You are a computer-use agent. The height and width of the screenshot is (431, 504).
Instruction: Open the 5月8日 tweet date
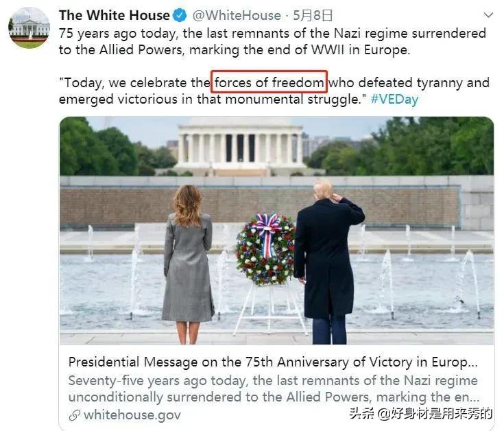(x=313, y=15)
